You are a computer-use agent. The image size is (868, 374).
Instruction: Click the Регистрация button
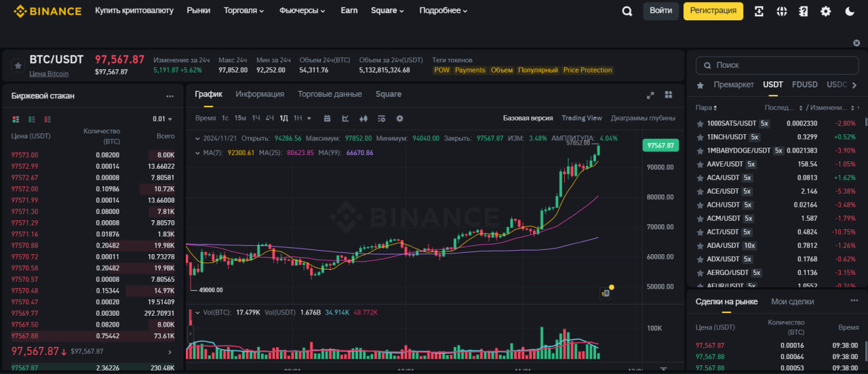713,11
